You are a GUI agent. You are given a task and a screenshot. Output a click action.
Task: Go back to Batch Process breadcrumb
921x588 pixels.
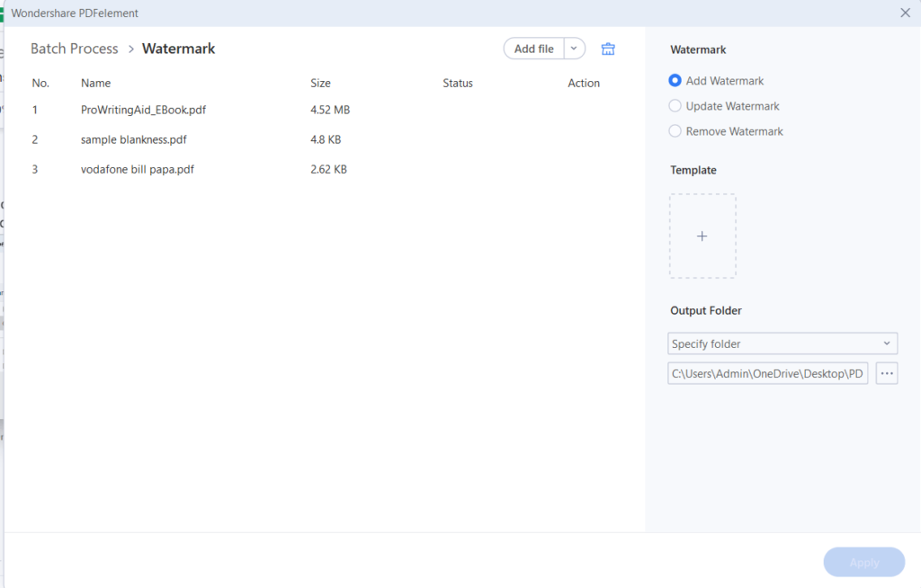pyautogui.click(x=74, y=49)
